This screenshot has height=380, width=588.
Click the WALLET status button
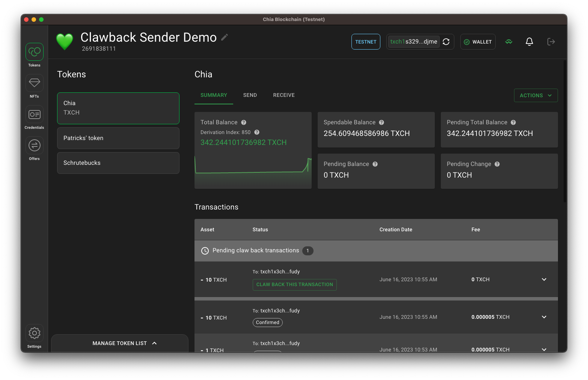(478, 42)
